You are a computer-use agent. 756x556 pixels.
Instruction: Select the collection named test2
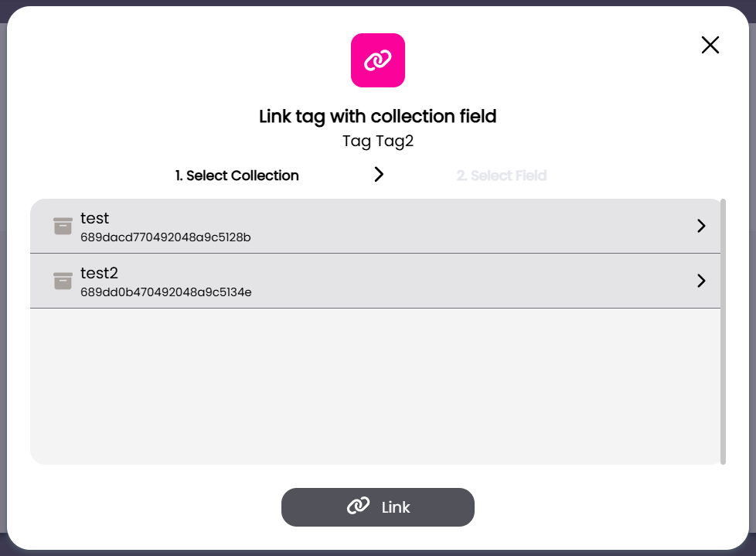99,273
